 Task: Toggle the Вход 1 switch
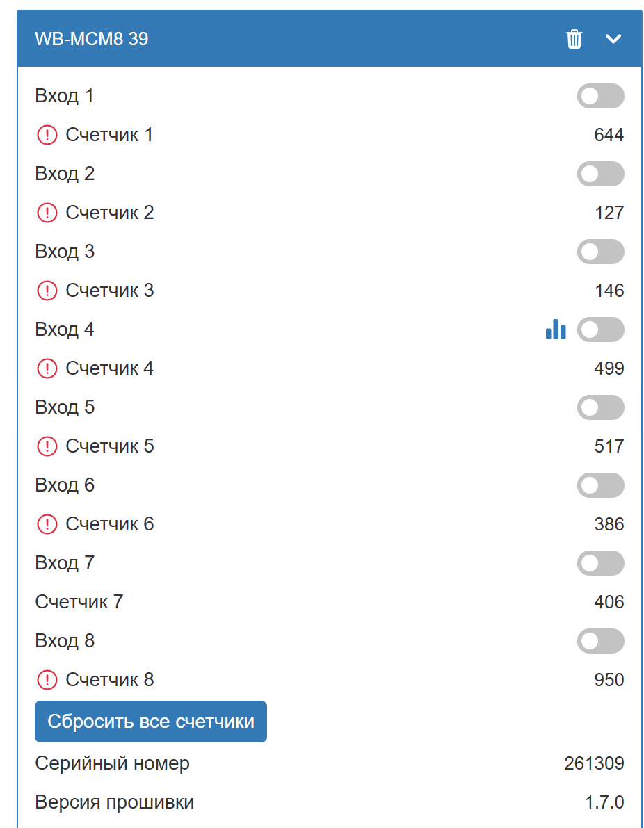pos(600,96)
